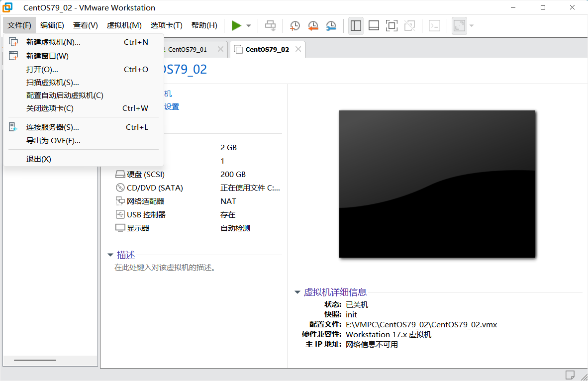Click the 设置 link behind the menu
The image size is (588, 381).
[x=172, y=107]
